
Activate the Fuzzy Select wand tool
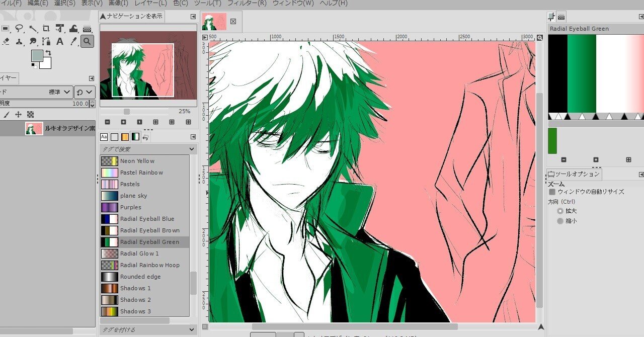click(x=33, y=29)
